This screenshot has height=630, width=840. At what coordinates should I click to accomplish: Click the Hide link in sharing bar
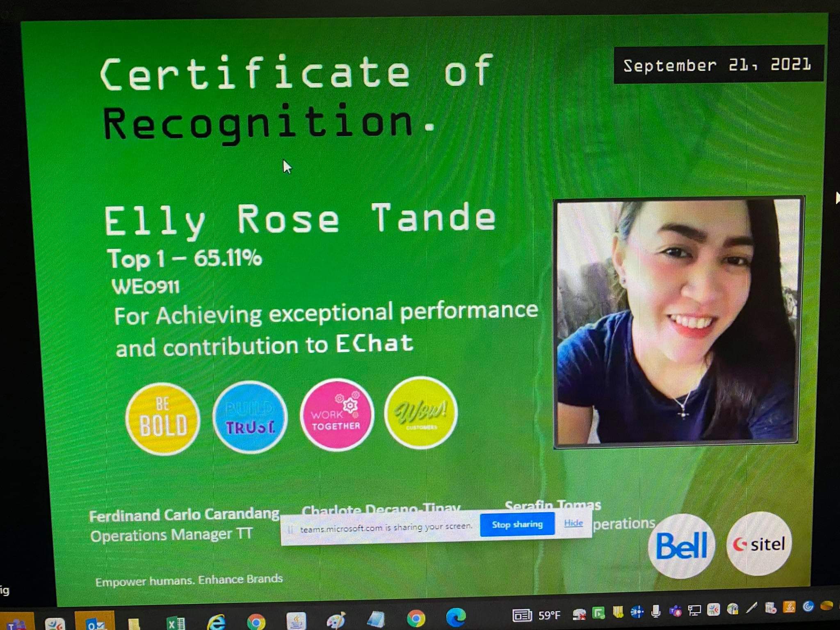pos(573,523)
